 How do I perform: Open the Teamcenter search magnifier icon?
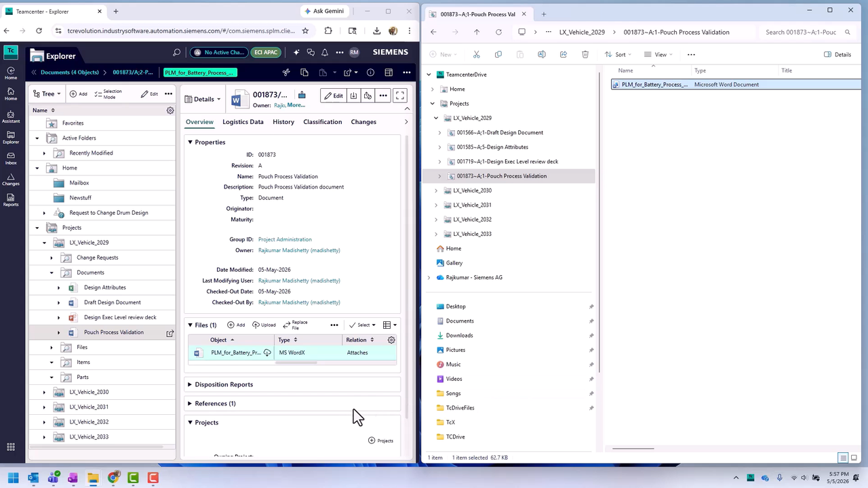tap(177, 53)
